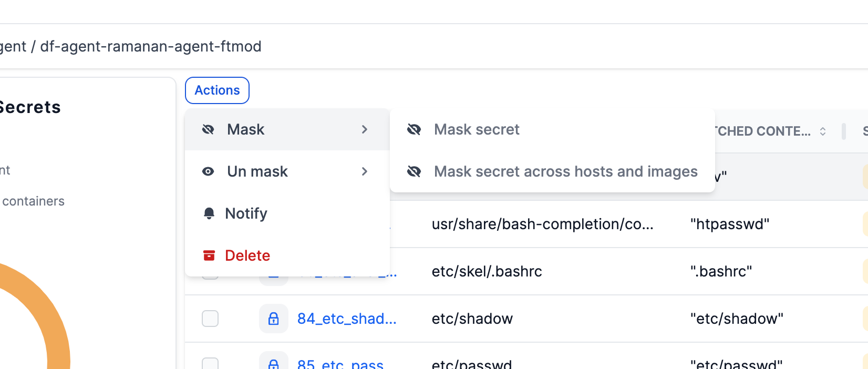Tick the checkbox on the etc/shadow row
Screen dimensions: 868x369
pos(210,318)
